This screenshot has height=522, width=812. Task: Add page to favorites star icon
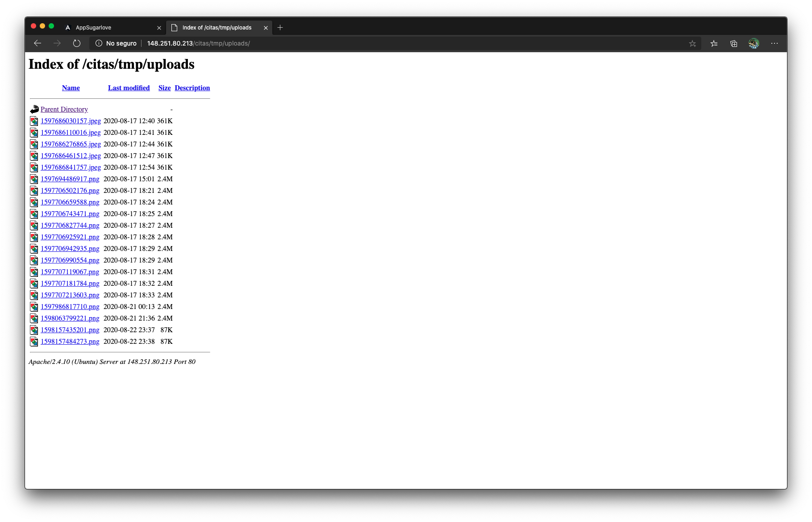(692, 43)
